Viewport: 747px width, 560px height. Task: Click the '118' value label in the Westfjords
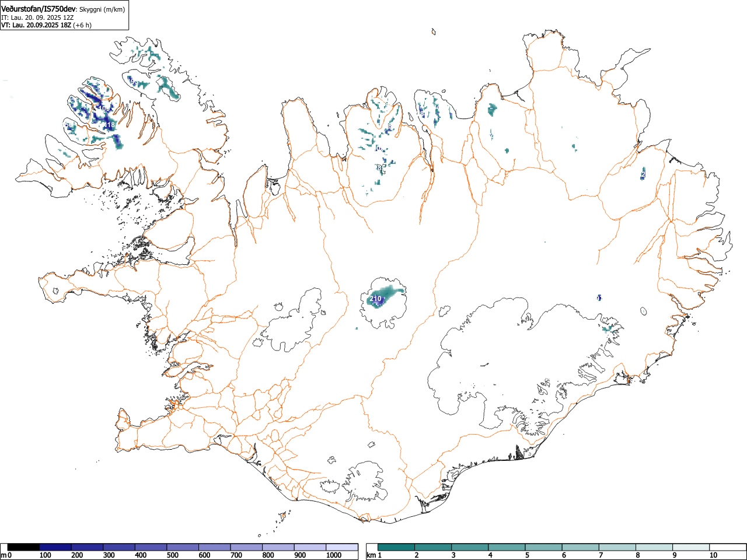(x=109, y=125)
